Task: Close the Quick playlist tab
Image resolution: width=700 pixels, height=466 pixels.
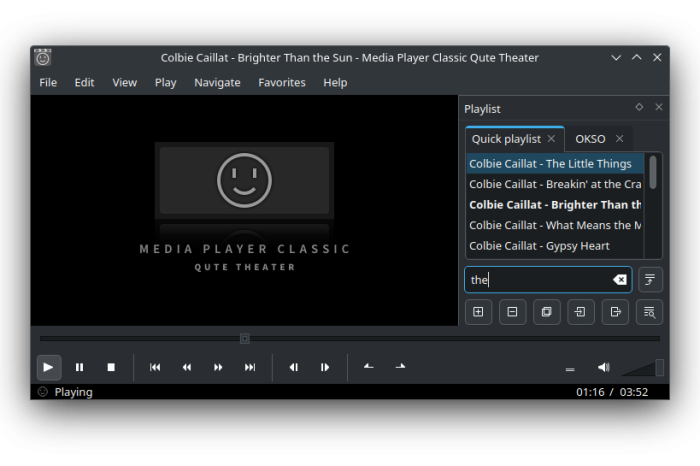Action: 552,139
